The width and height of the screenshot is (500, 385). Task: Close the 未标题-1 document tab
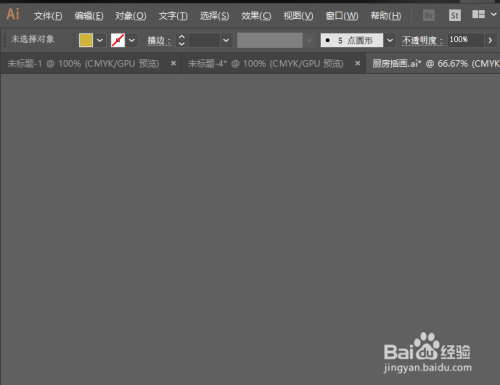point(173,63)
